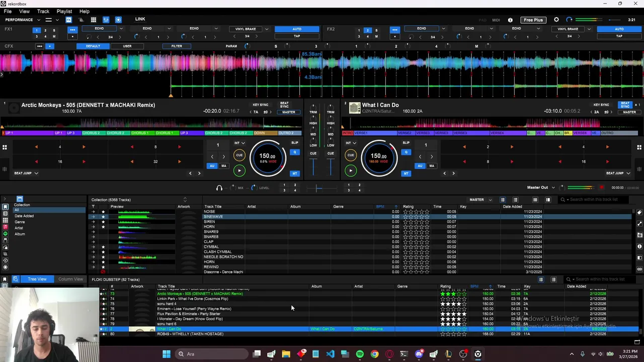Viewport: 644px width, 362px height.
Task: Select Date Added in collection tree
Action: click(24, 216)
